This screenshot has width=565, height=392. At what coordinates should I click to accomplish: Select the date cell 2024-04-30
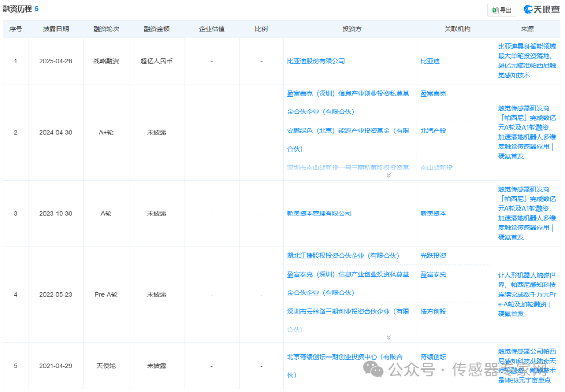point(56,132)
